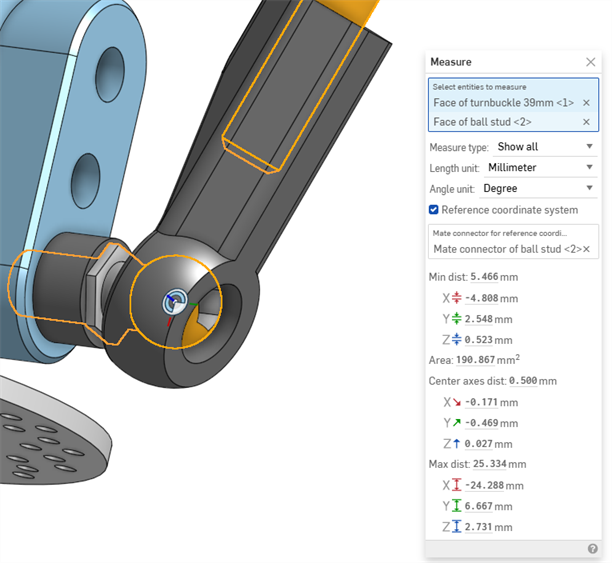Click the Max dist Y component icon

[x=456, y=506]
